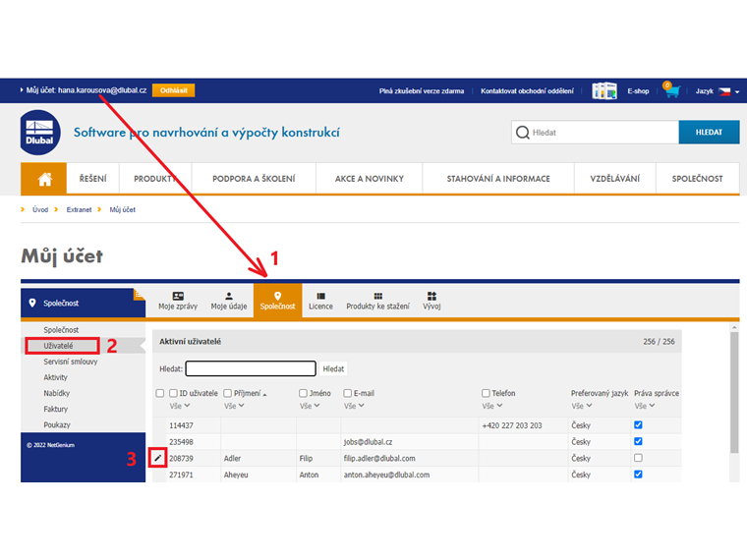Open the shopping cart icon

670,89
